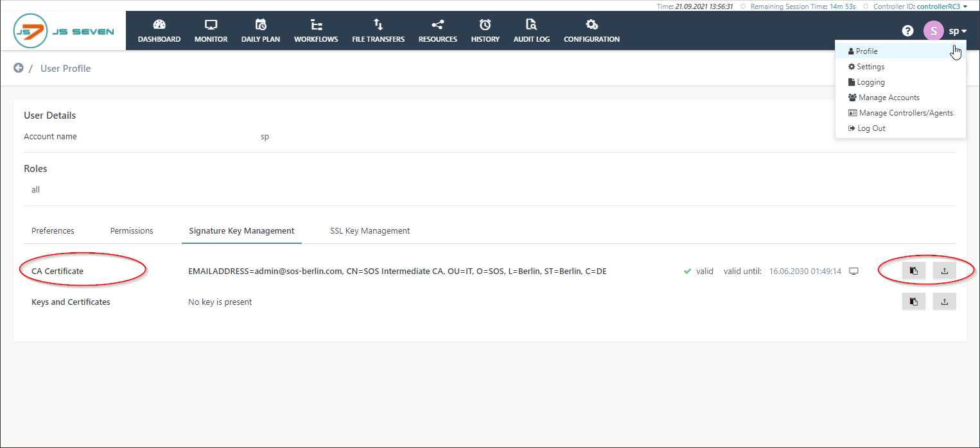Open the Monitor section
The width and height of the screenshot is (980, 448).
pyautogui.click(x=211, y=31)
